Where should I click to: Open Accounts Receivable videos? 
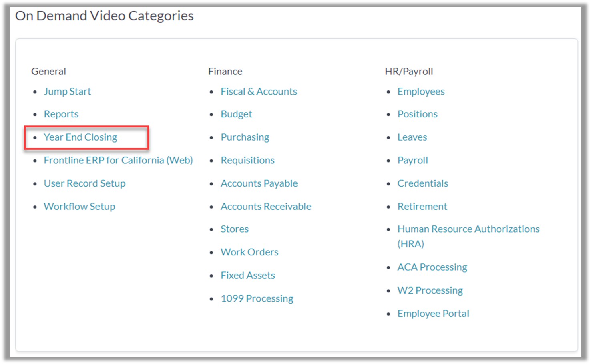pos(266,207)
